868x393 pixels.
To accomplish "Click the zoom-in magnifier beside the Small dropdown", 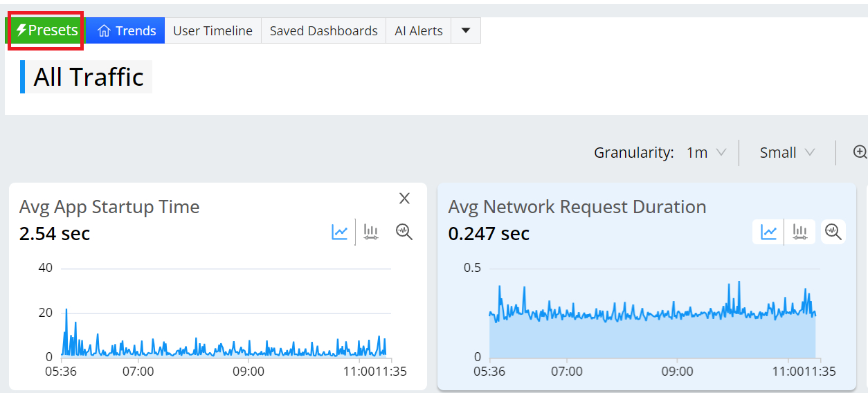I will click(860, 152).
